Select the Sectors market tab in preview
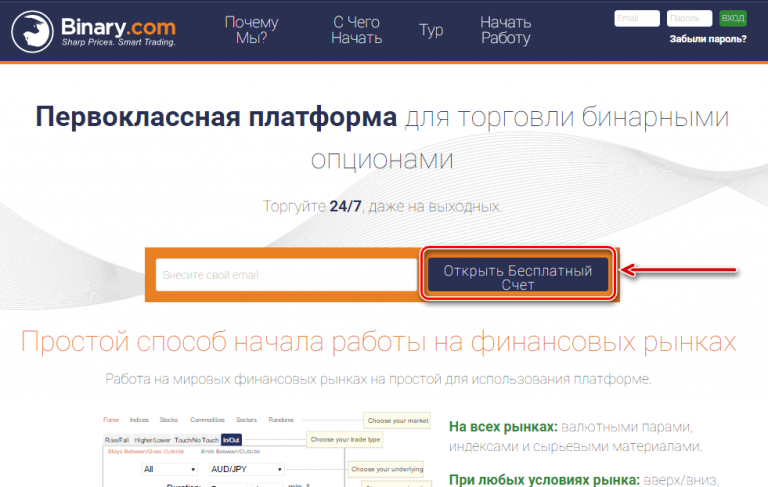 coord(246,420)
